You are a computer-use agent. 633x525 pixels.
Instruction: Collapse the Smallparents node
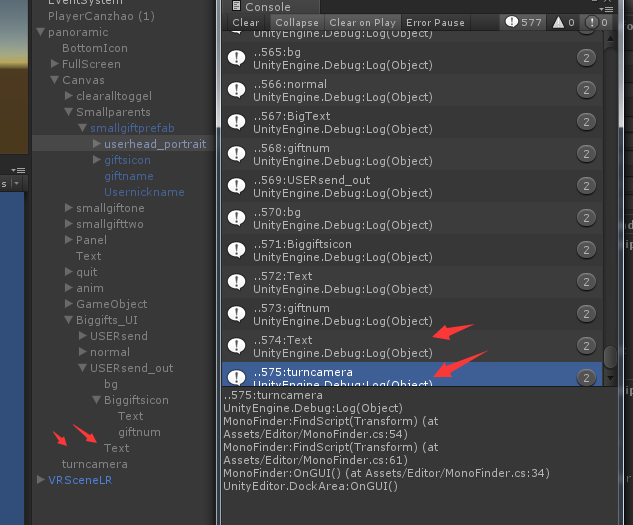click(x=69, y=112)
